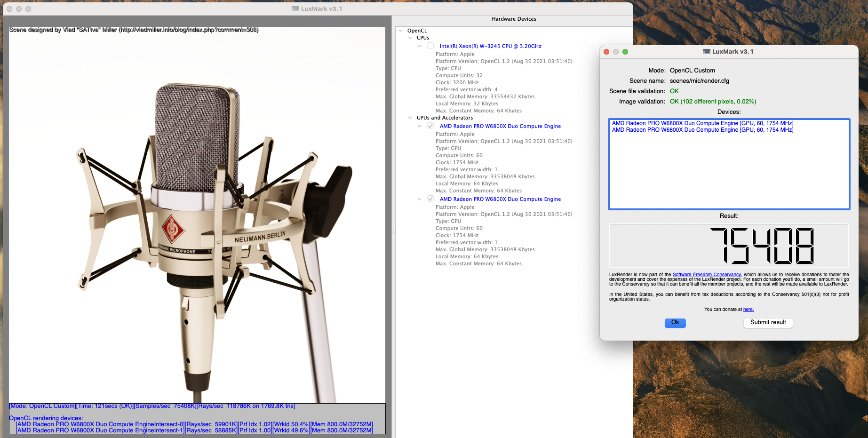Click "OK (102 different pixels, 0.02%)" validation text
Screen dimensions: 868x438
(x=713, y=102)
